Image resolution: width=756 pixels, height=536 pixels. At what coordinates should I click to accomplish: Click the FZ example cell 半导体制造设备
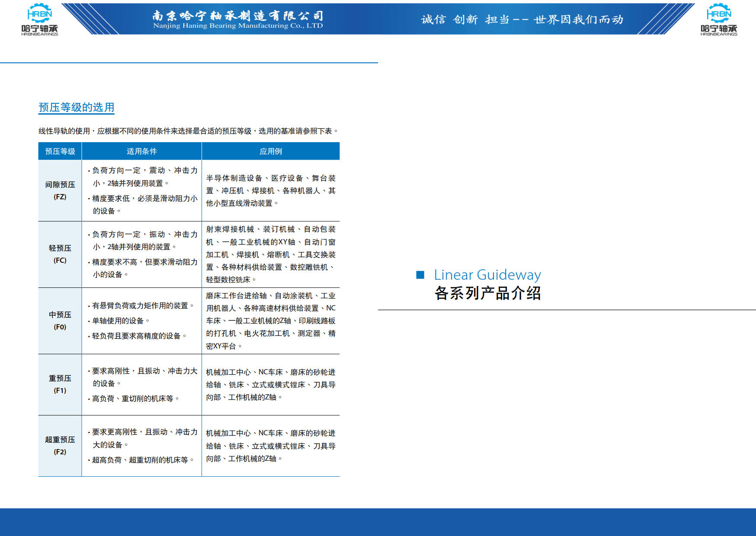tap(271, 191)
